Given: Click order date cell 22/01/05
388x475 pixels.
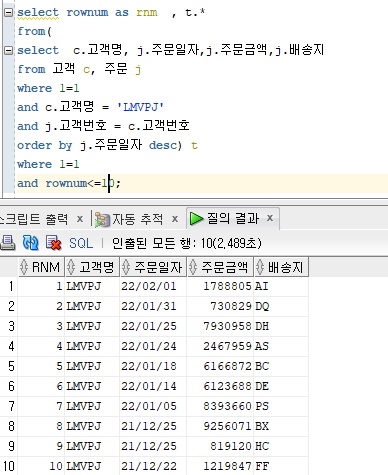Looking at the screenshot, I should coord(153,406).
